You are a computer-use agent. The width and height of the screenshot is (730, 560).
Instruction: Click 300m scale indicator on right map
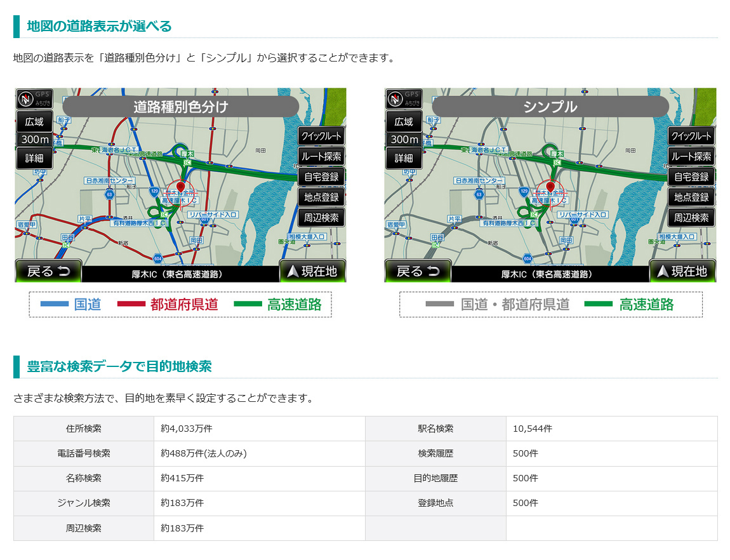(x=404, y=140)
